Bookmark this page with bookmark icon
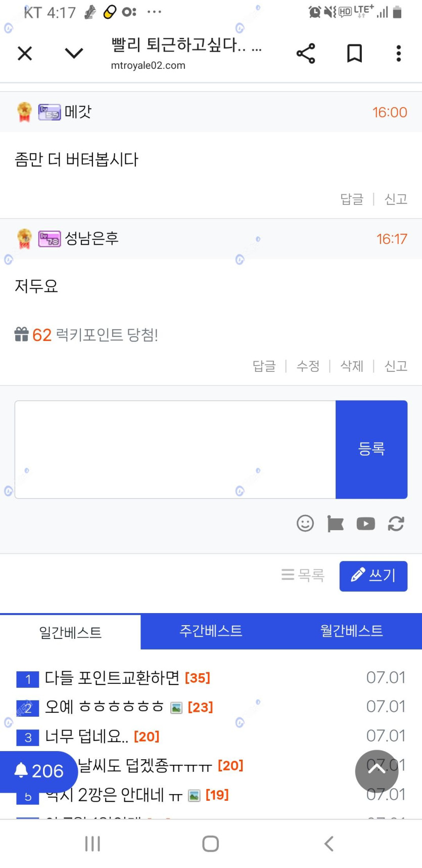 [354, 53]
